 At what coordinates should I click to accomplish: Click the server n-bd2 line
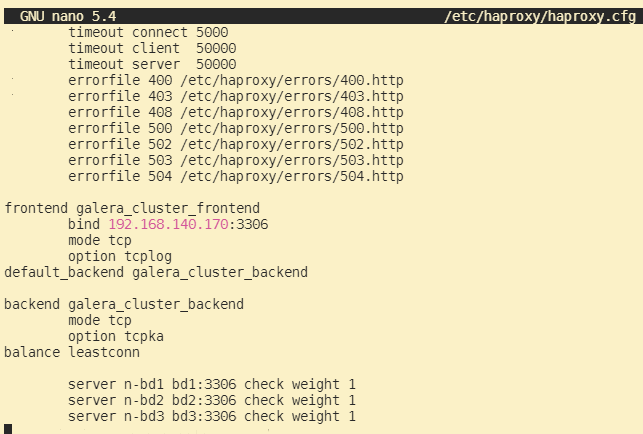tap(212, 400)
